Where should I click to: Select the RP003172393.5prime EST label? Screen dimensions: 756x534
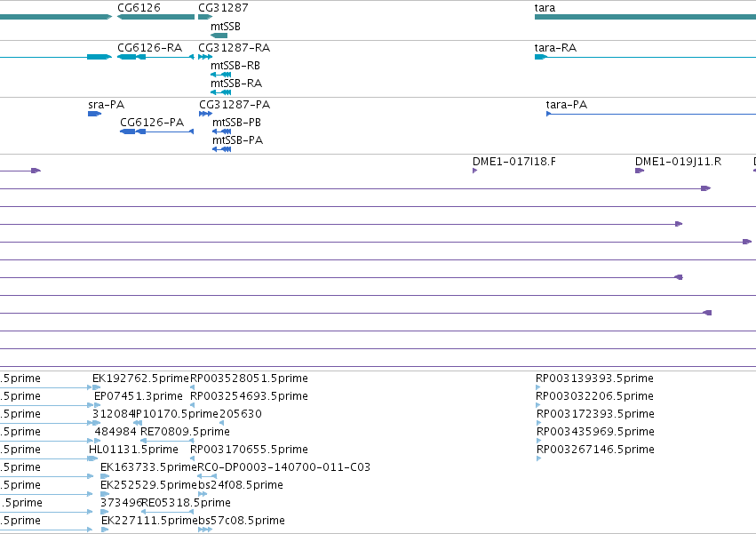click(595, 414)
